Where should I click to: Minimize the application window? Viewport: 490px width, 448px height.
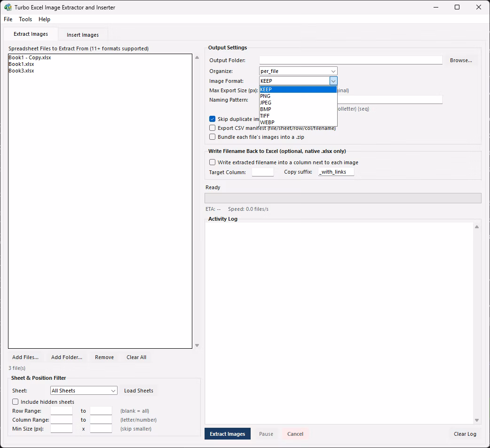436,7
